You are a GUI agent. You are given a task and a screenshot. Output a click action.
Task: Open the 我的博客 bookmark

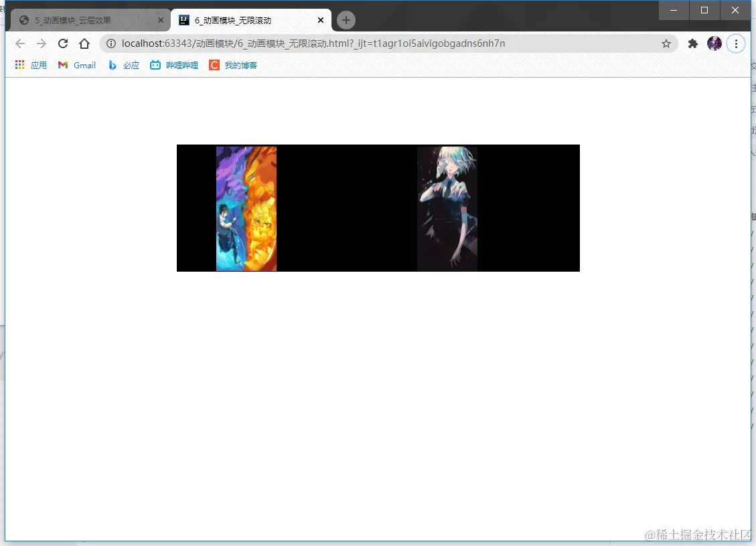(232, 65)
